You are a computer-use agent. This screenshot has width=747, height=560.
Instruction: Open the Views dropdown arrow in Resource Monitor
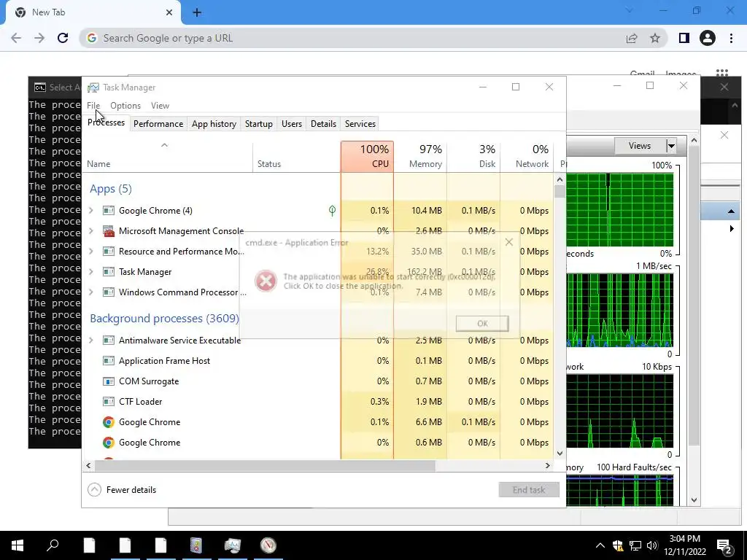671,146
